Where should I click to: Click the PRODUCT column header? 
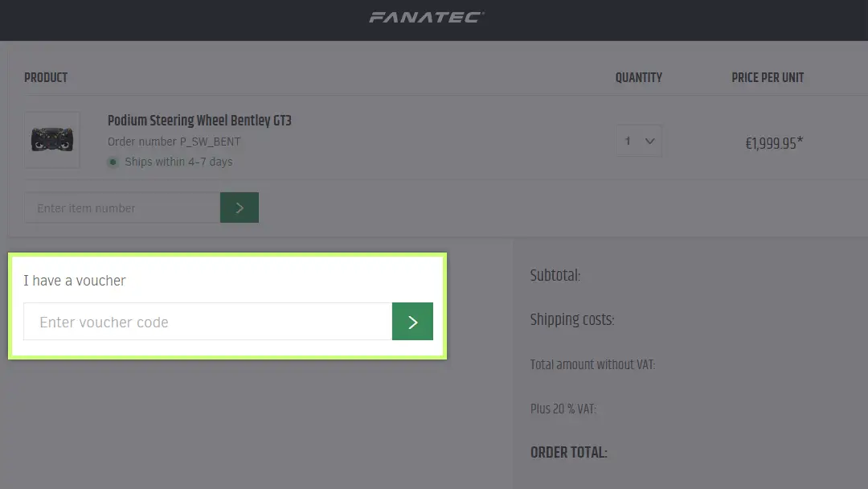point(46,77)
